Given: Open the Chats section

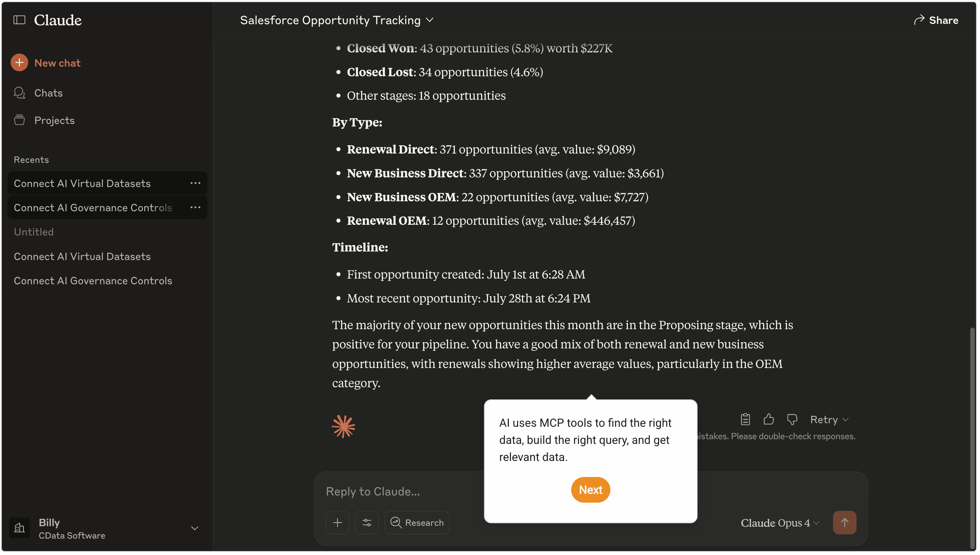Looking at the screenshot, I should 48,93.
